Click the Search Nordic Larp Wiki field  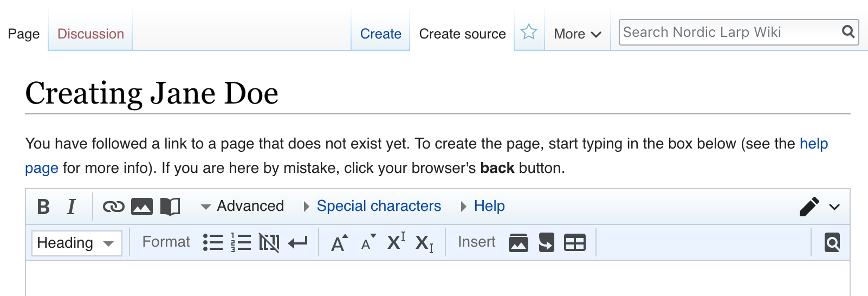729,32
